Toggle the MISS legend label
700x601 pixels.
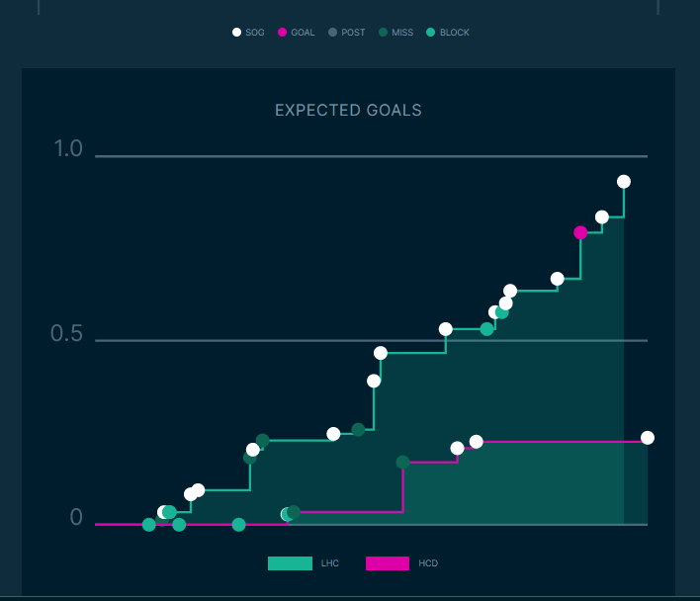pyautogui.click(x=402, y=33)
